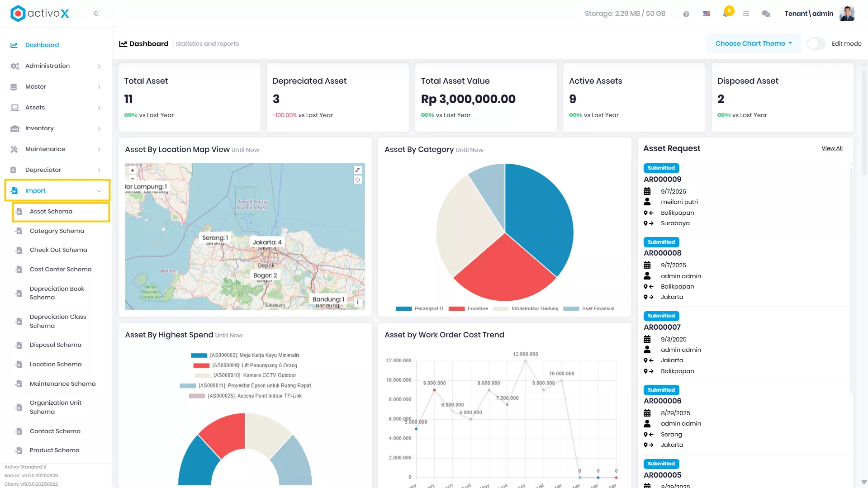The width and height of the screenshot is (868, 488).
Task: Open the language flag selector
Action: click(706, 14)
